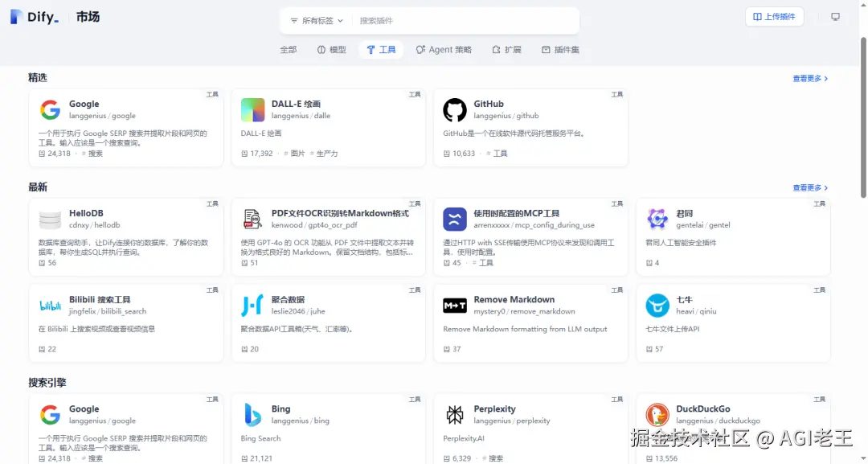Click the MCP工具 plugin icon
Screen dimensions: 868x464
point(455,220)
